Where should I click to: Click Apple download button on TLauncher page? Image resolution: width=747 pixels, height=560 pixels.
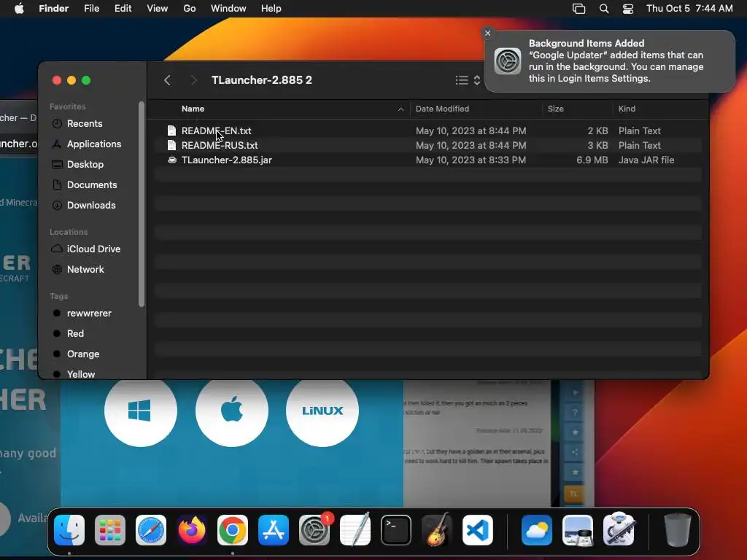[x=231, y=411]
